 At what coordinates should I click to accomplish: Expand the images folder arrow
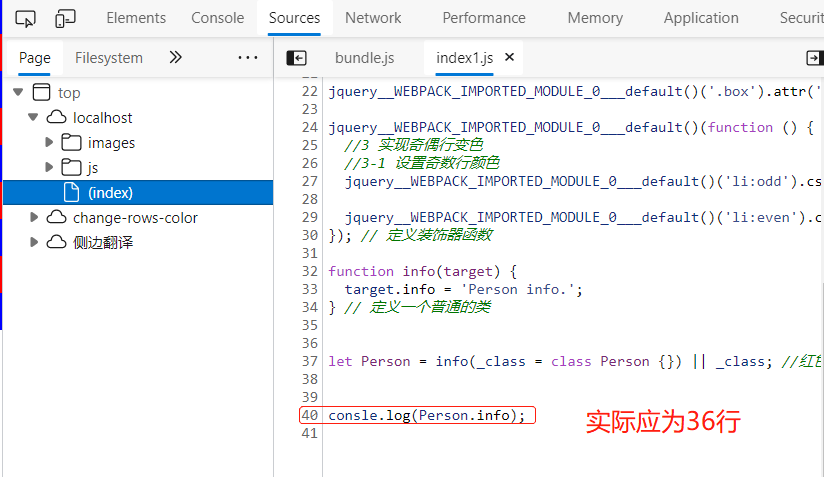tap(49, 142)
